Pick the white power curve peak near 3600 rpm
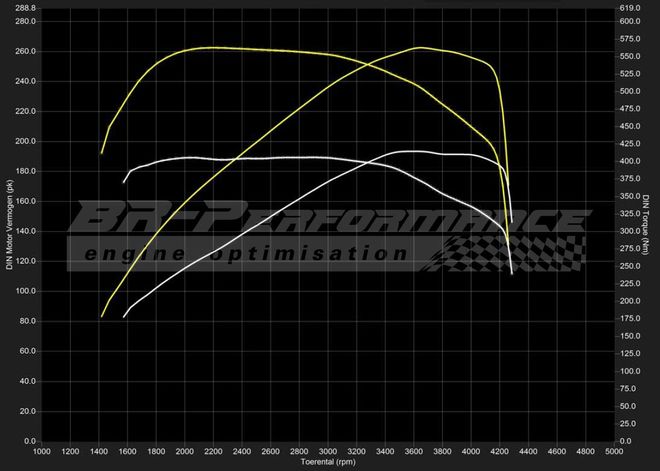 coord(412,151)
